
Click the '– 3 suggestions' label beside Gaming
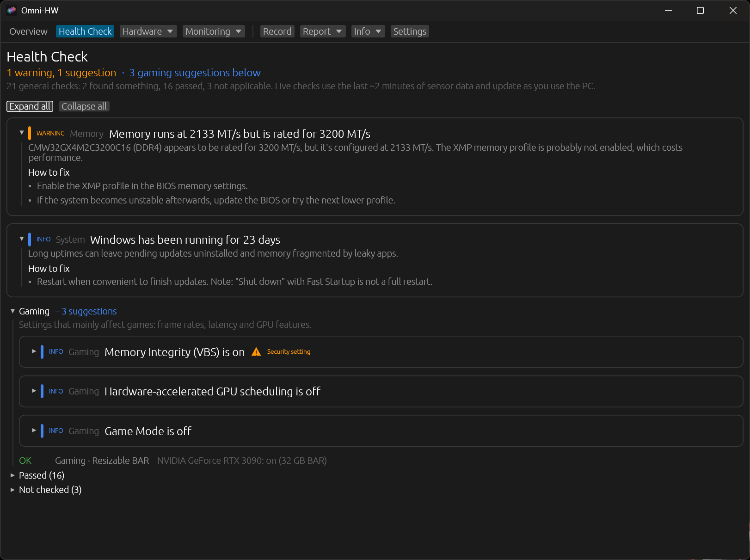(86, 311)
